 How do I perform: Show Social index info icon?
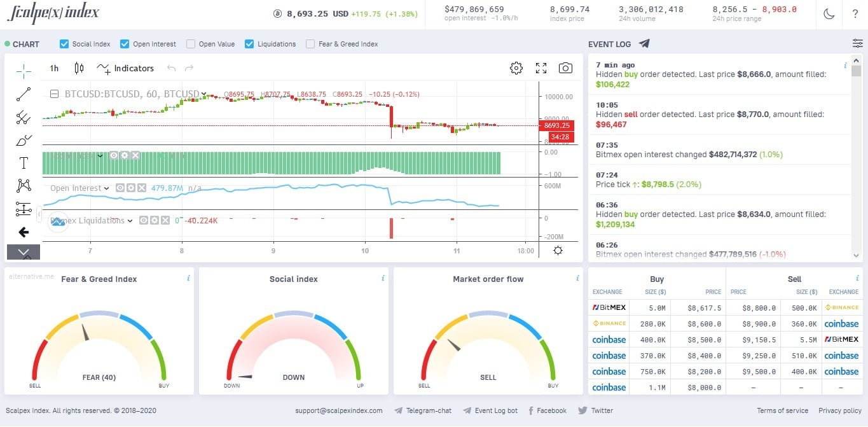pos(383,278)
